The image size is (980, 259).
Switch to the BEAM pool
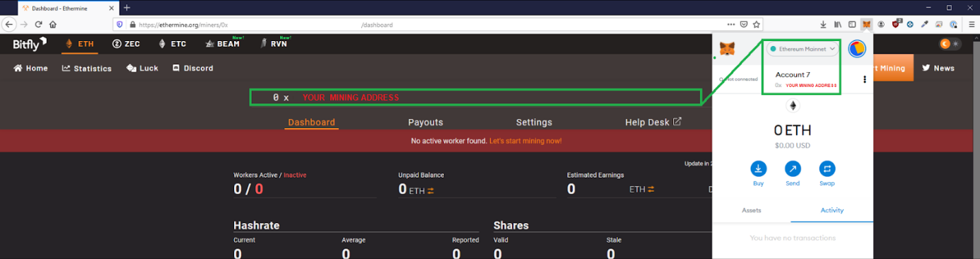tap(223, 44)
